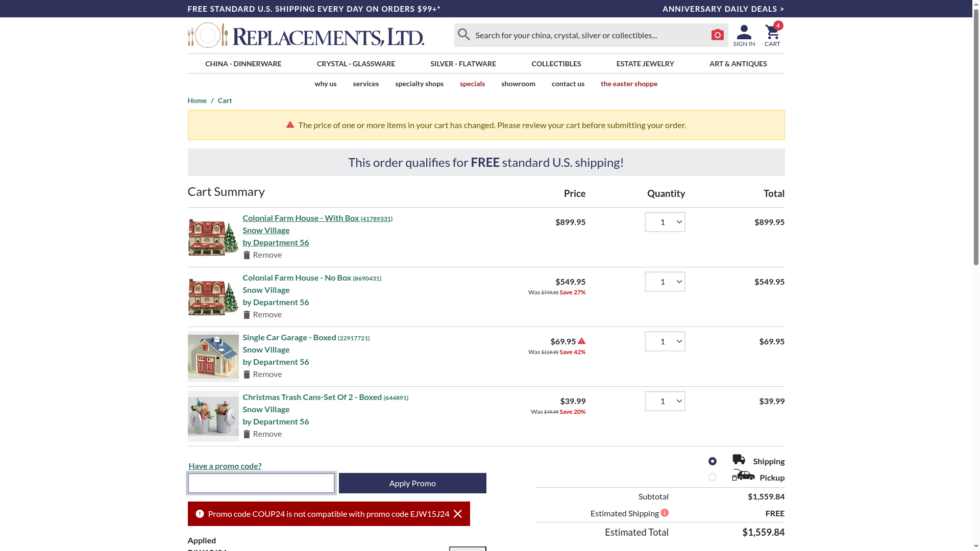Click price change warning icon beside $69.95

(x=581, y=341)
